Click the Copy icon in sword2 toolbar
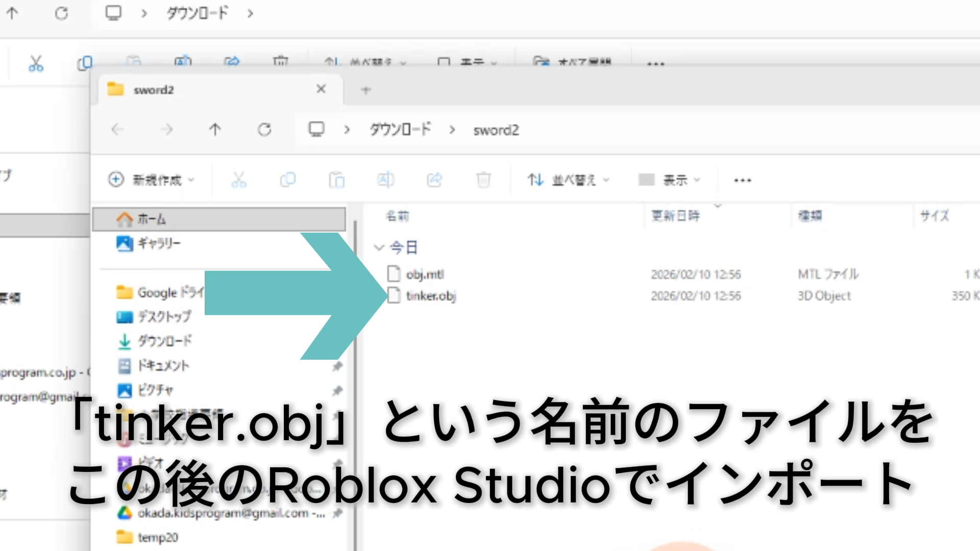 click(287, 180)
